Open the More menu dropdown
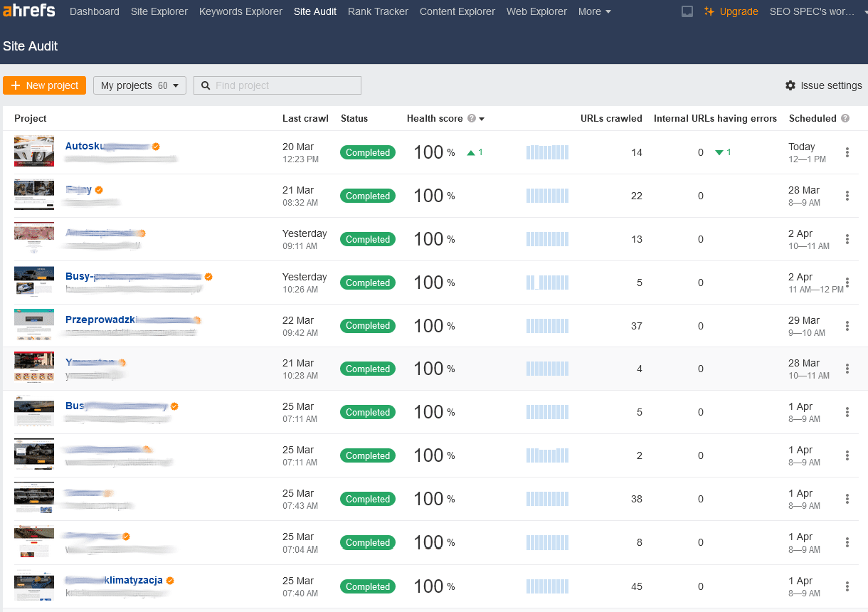The height and width of the screenshot is (612, 868). point(594,11)
